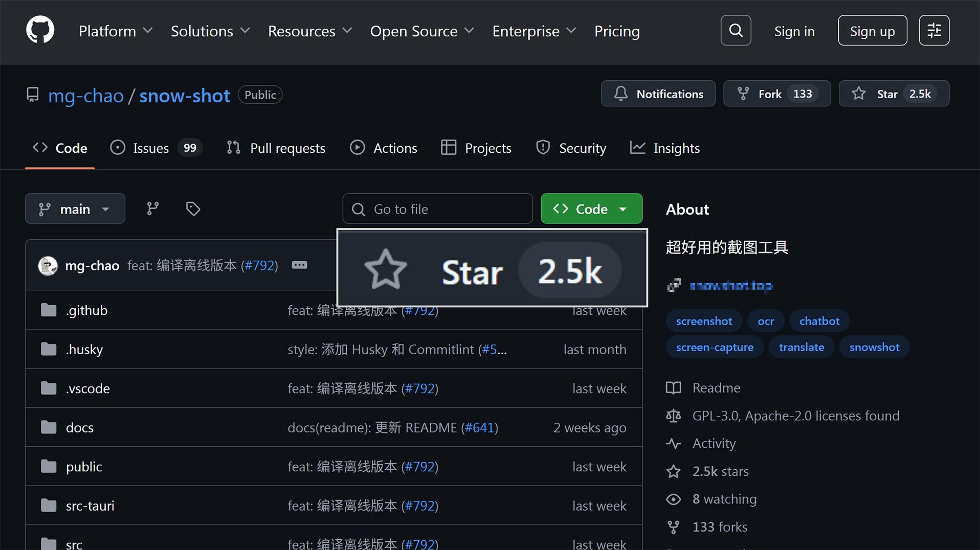Switch to the Issues tab
The width and height of the screenshot is (980, 550).
click(x=150, y=148)
